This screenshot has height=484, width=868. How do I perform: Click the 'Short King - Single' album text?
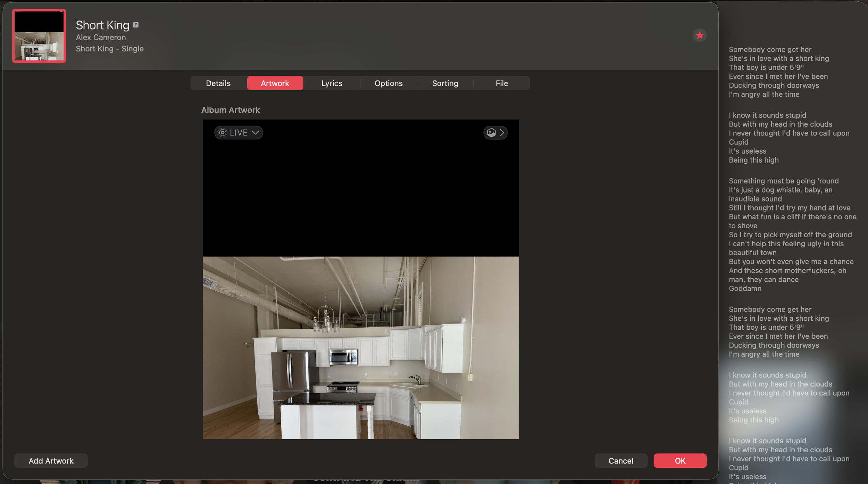110,49
